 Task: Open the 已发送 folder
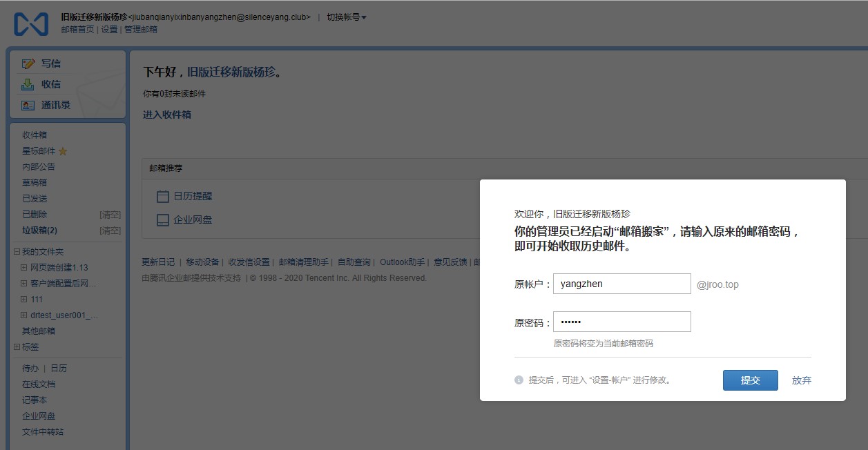coord(35,199)
